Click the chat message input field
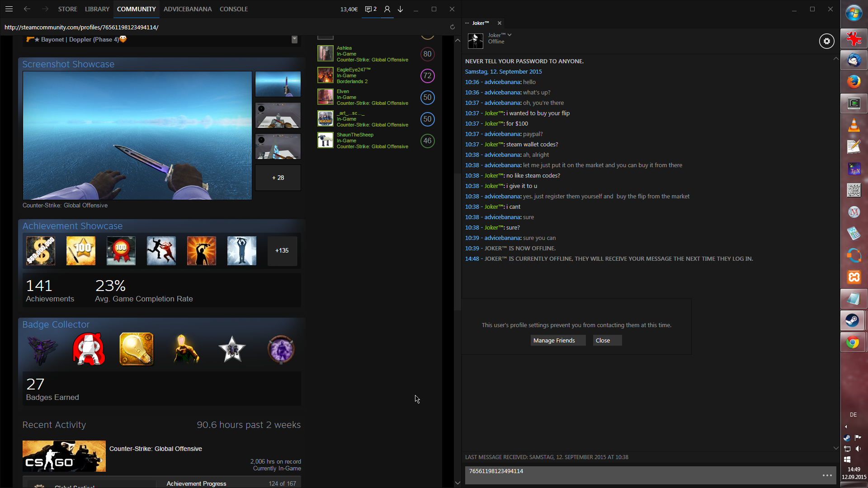The height and width of the screenshot is (488, 868). [x=642, y=475]
